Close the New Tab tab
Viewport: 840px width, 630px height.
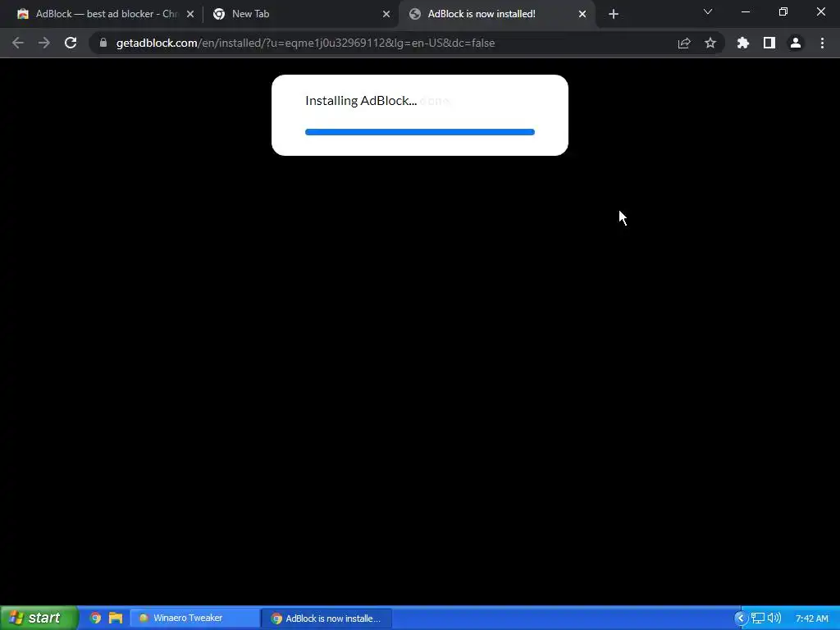[x=386, y=14]
